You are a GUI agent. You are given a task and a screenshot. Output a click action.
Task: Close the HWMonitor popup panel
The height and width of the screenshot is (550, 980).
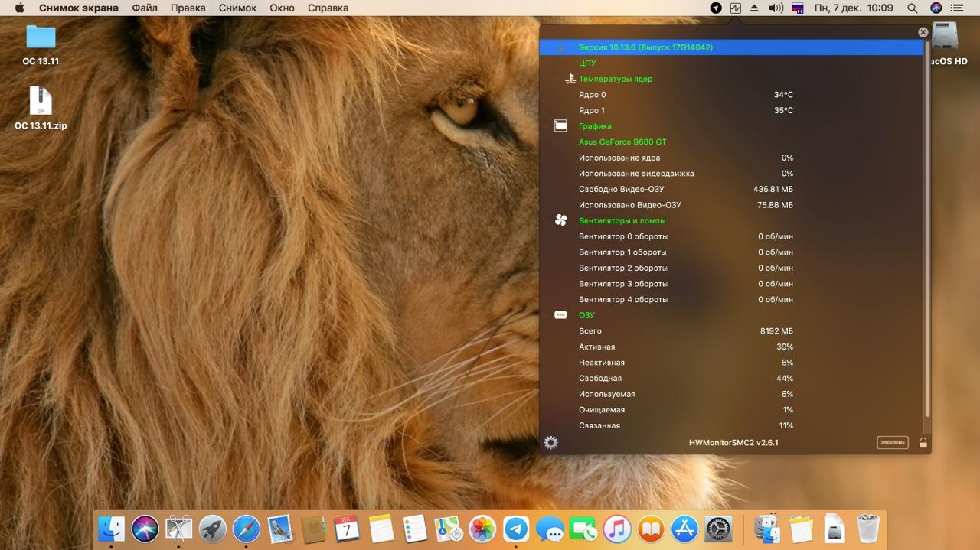click(x=923, y=32)
